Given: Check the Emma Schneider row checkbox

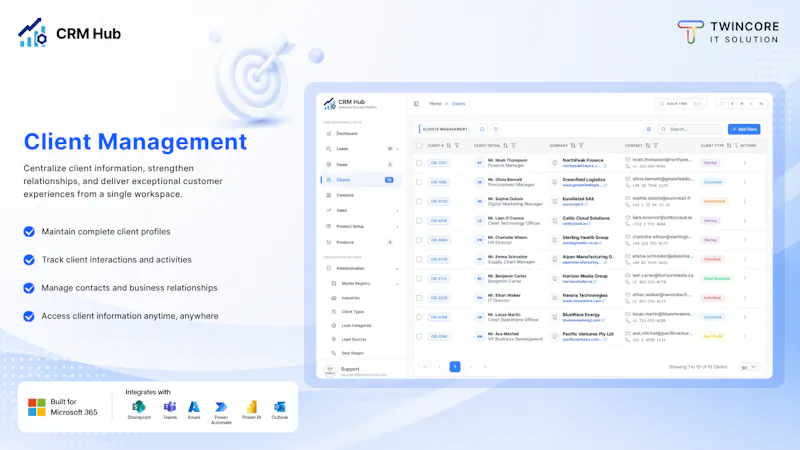Looking at the screenshot, I should pyautogui.click(x=419, y=259).
